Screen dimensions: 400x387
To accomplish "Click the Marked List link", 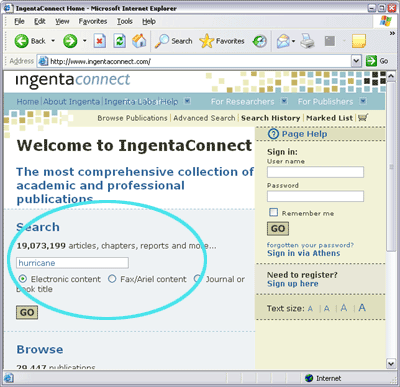I will click(329, 118).
